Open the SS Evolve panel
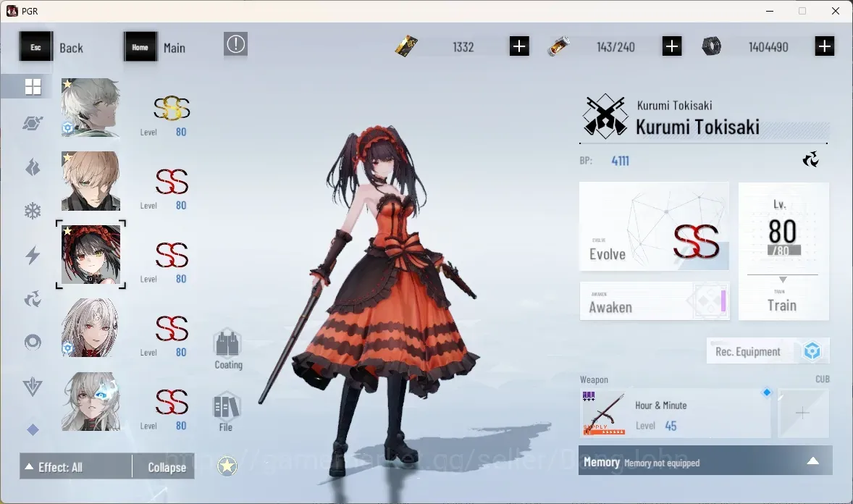 (654, 227)
